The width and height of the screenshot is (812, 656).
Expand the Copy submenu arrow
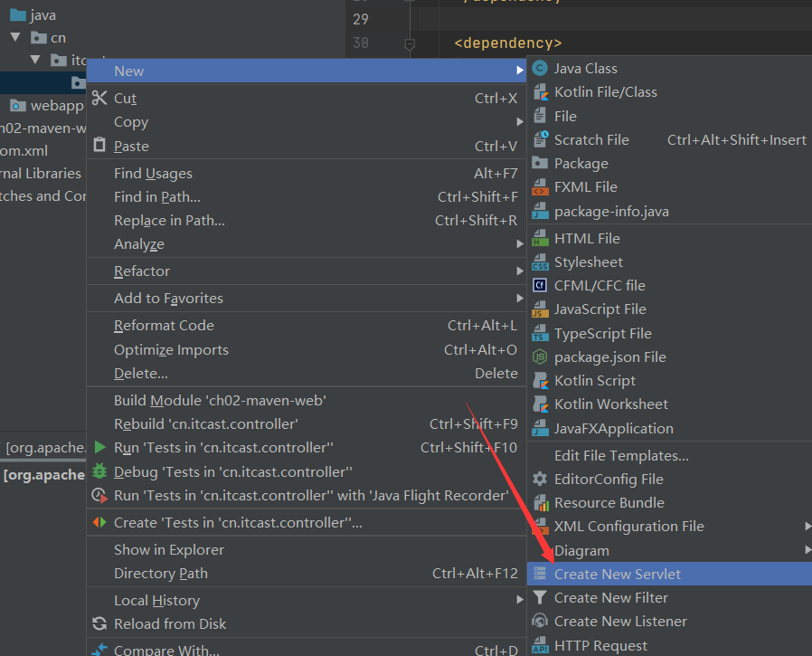(519, 122)
